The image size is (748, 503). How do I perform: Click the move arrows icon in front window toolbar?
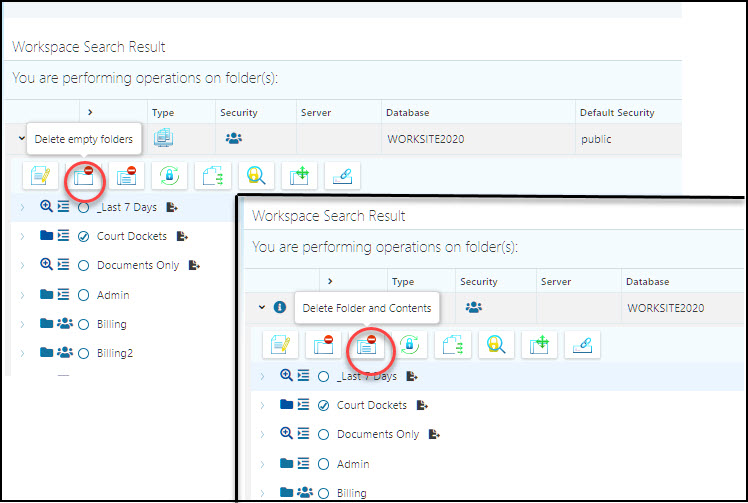(539, 345)
